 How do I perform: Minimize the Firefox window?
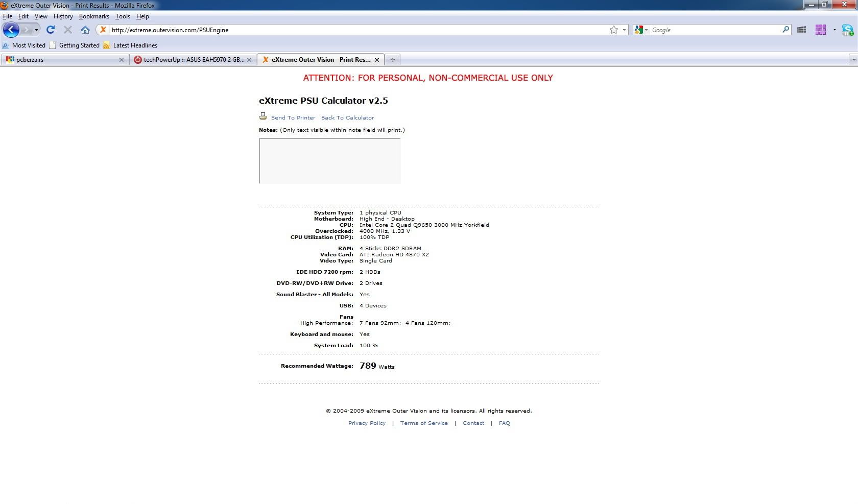[812, 4]
